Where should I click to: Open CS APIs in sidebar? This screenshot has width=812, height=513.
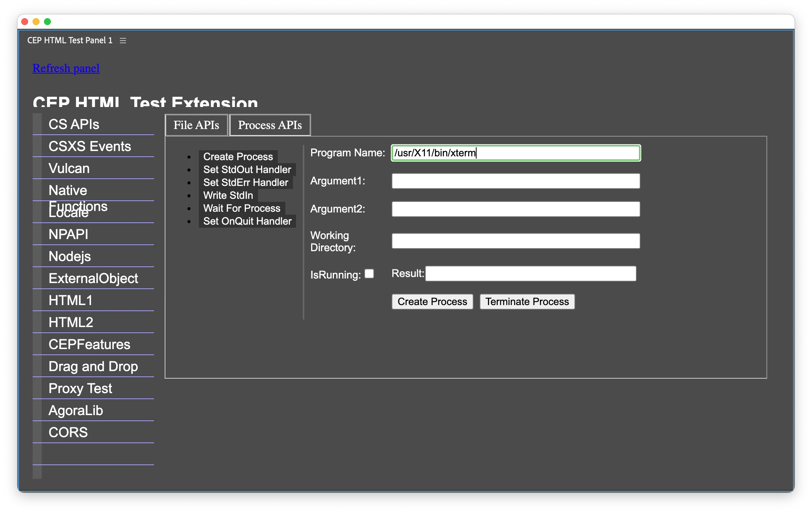(74, 124)
